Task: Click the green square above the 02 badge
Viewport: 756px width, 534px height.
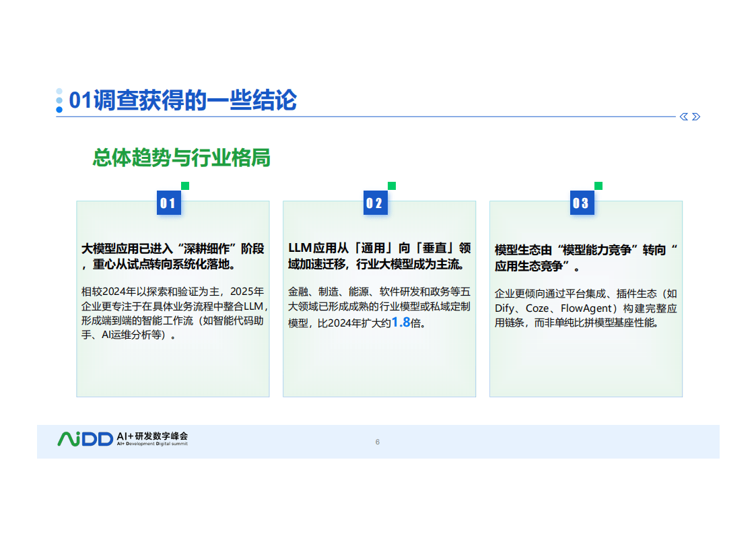Action: click(x=392, y=186)
